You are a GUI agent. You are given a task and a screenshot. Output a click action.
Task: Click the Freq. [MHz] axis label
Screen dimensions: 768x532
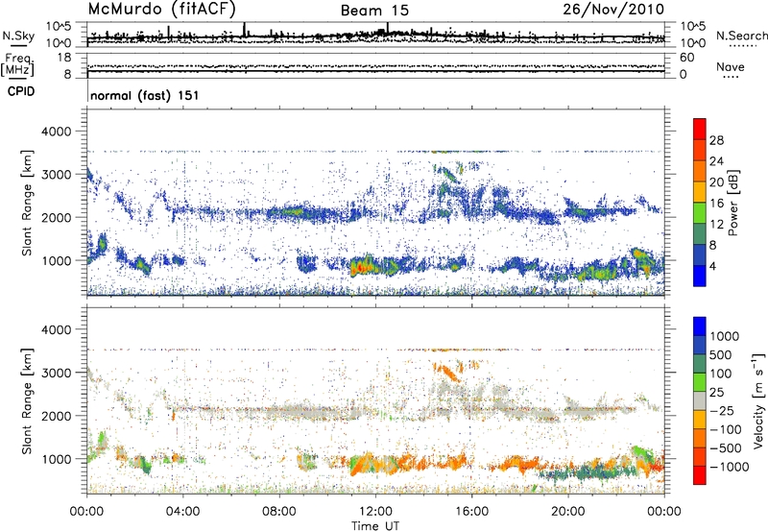(x=17, y=64)
